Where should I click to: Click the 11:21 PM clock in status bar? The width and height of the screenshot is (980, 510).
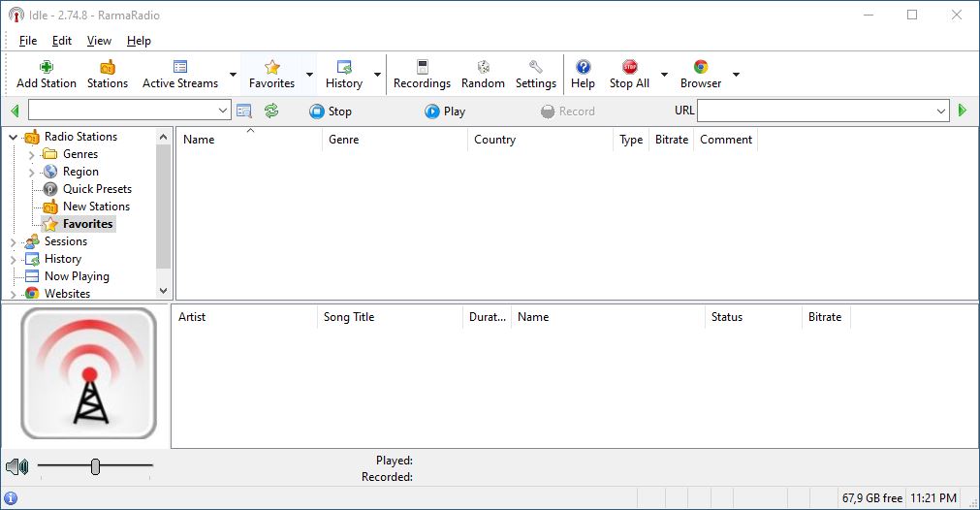pos(933,498)
